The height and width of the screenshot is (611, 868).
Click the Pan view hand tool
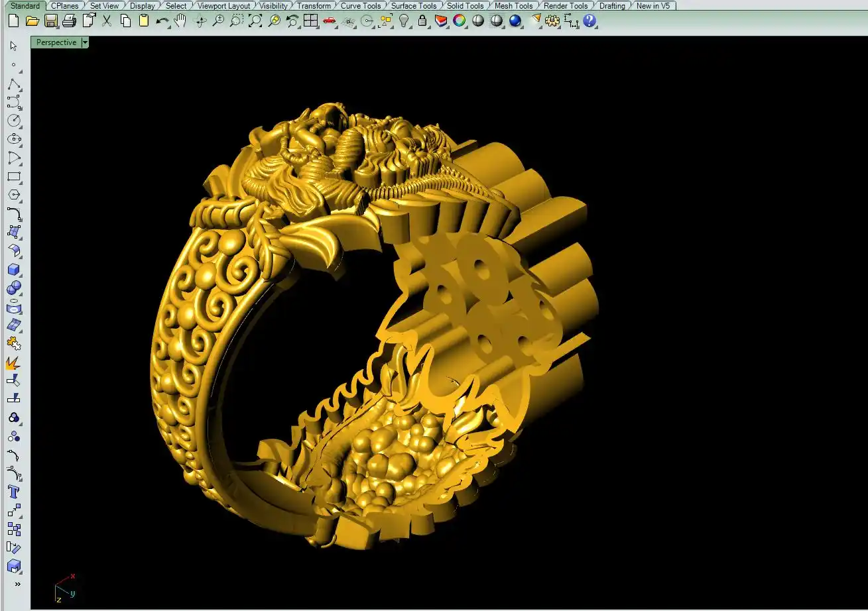point(180,21)
